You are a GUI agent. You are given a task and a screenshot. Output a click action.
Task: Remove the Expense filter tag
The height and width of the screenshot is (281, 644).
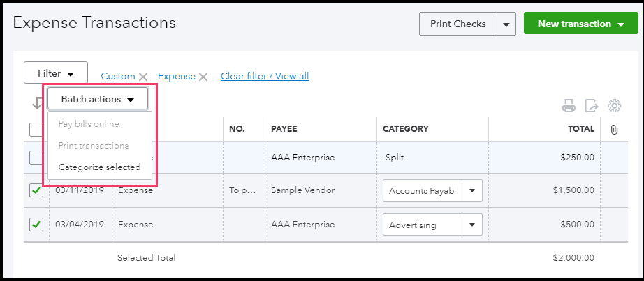point(203,77)
